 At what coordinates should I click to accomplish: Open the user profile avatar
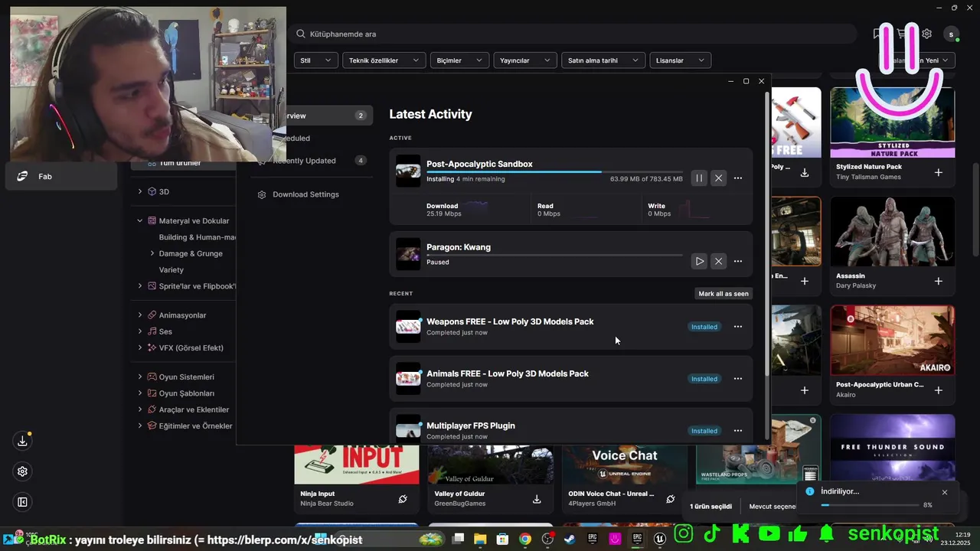point(952,34)
